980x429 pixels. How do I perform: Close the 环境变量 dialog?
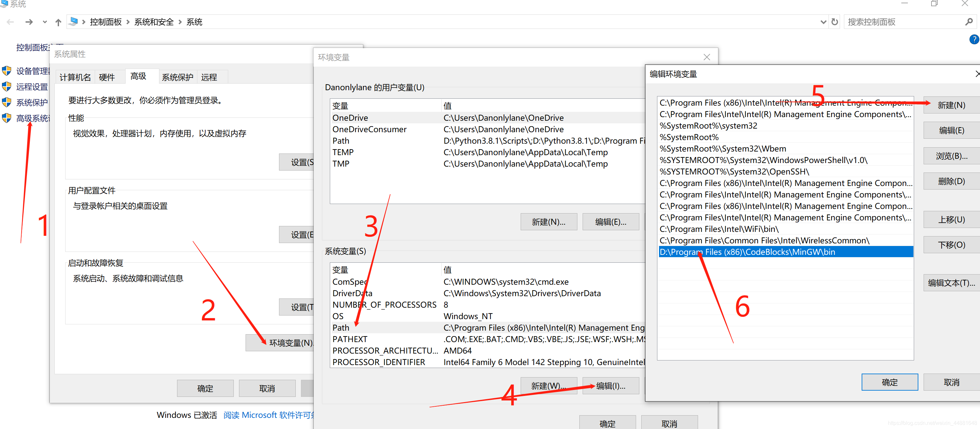pos(707,57)
